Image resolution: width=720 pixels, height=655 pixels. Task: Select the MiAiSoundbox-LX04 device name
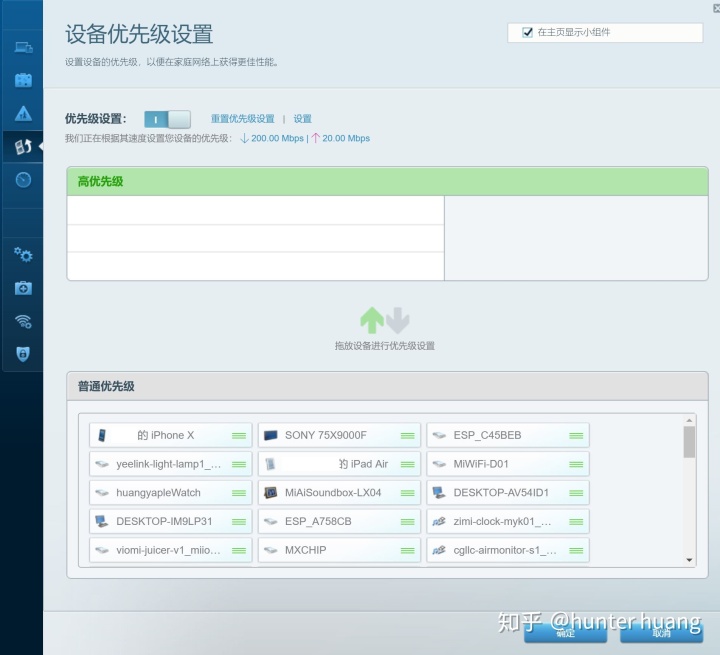pos(333,492)
